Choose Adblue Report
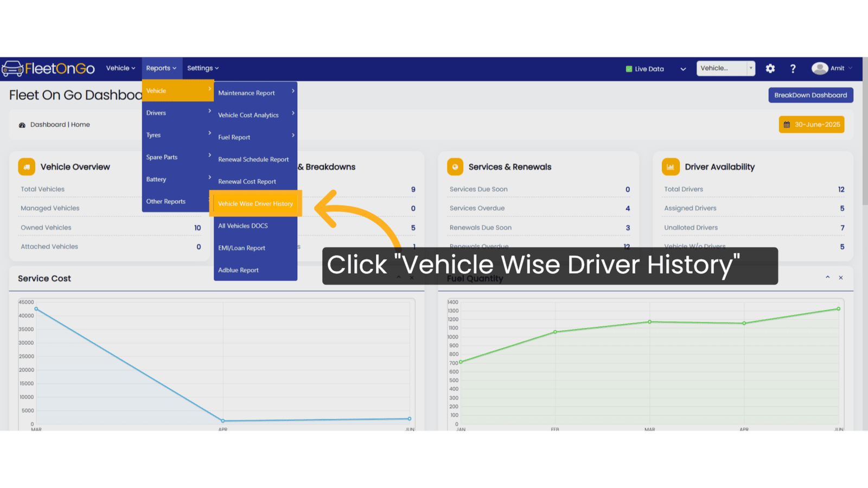 (256, 270)
